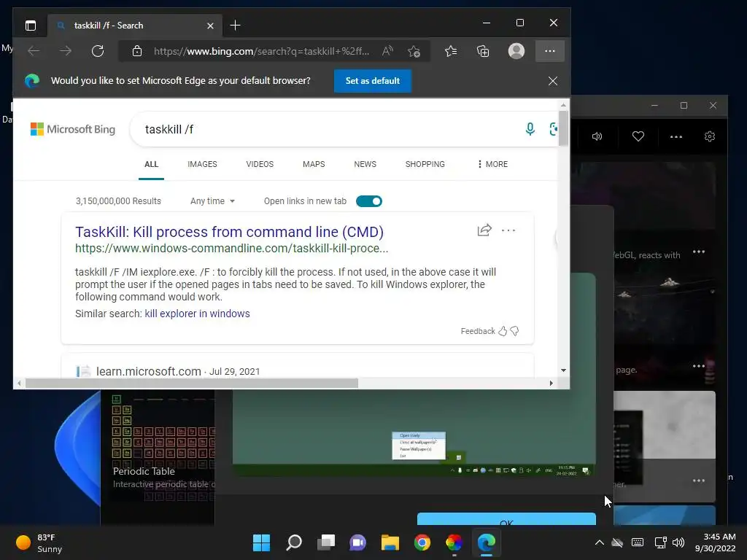
Task: Click volume icon in background wallpaper window
Action: 597,136
